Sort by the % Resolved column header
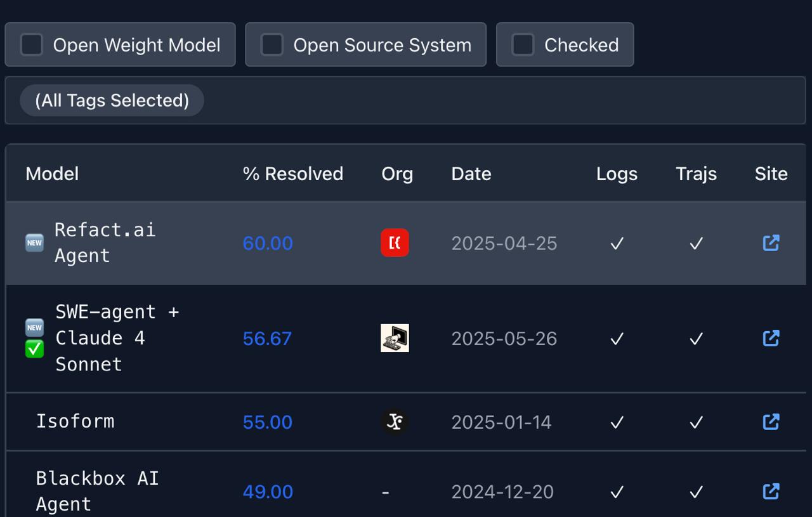This screenshot has width=812, height=517. (292, 174)
